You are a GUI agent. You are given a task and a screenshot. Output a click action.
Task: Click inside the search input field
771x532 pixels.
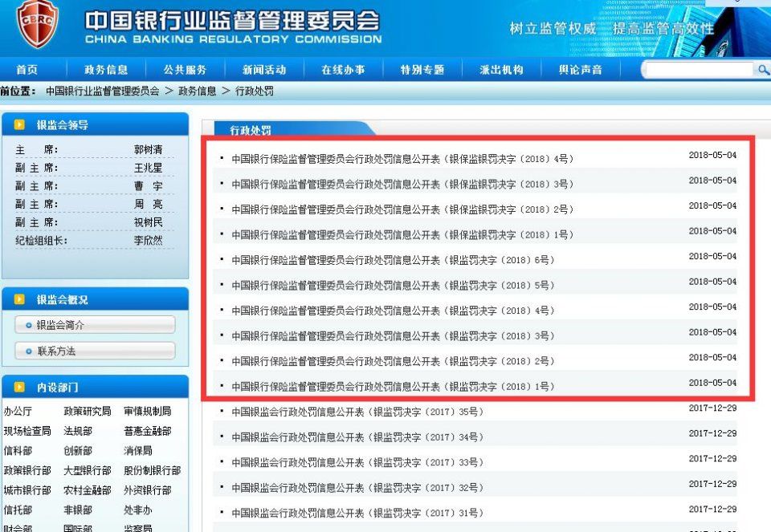[697, 70]
